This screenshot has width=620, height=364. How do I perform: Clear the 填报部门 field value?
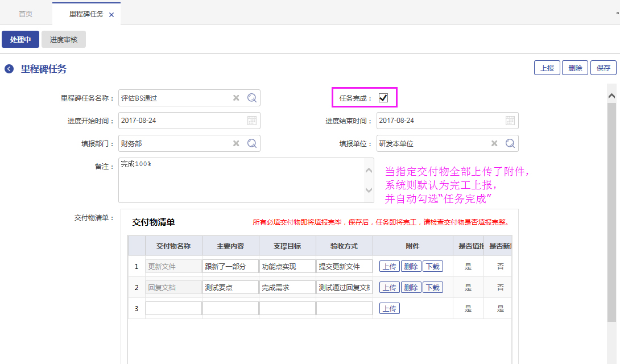coord(236,143)
